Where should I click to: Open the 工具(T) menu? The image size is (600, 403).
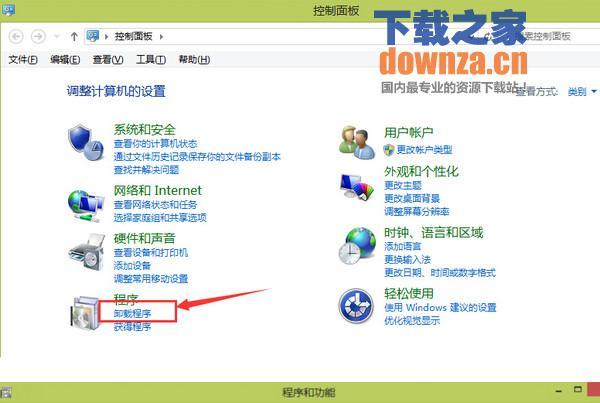tap(151, 60)
